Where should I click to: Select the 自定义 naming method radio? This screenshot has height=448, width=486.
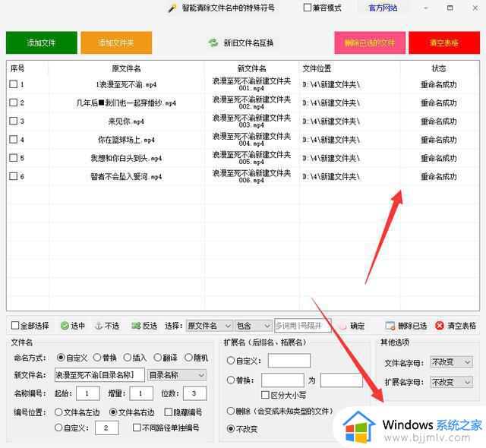pyautogui.click(x=61, y=358)
